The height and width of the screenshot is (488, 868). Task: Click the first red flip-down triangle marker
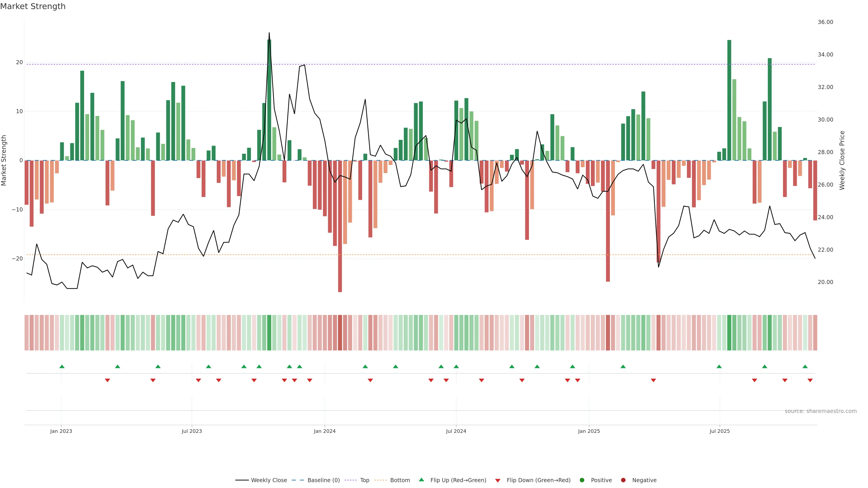click(108, 380)
